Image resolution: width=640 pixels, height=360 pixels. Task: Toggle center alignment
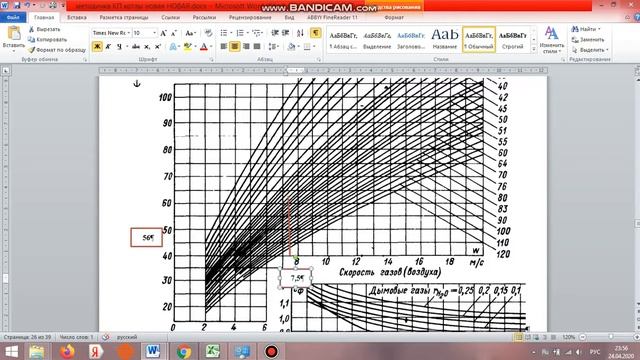[235, 47]
